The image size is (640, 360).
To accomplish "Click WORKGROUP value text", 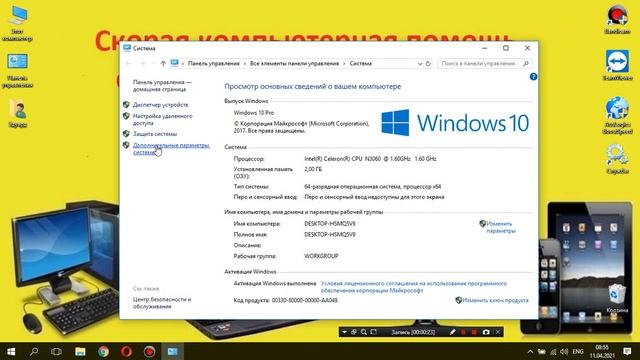I will [321, 256].
